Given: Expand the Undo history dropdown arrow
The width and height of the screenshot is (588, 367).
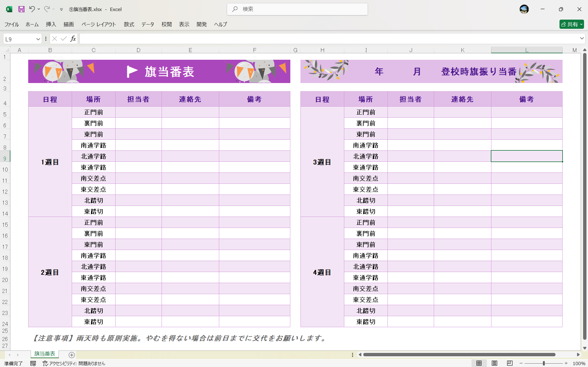Looking at the screenshot, I should click(x=39, y=9).
